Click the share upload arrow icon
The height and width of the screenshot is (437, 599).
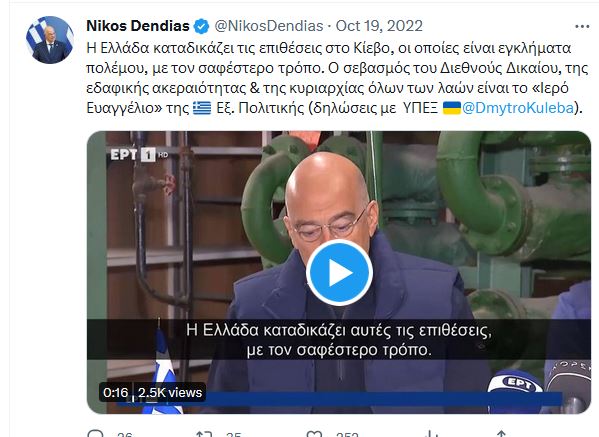[x=501, y=434]
